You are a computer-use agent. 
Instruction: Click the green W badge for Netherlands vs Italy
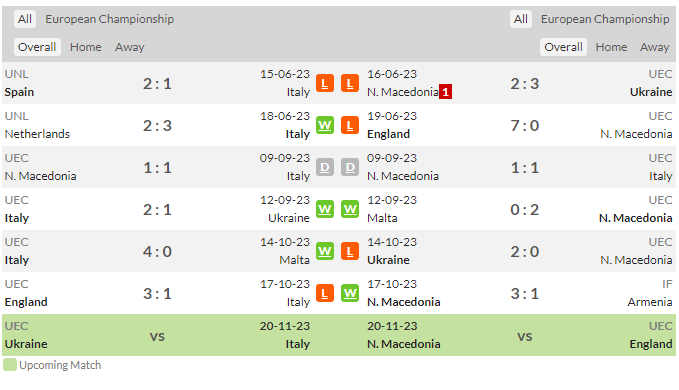pos(325,126)
